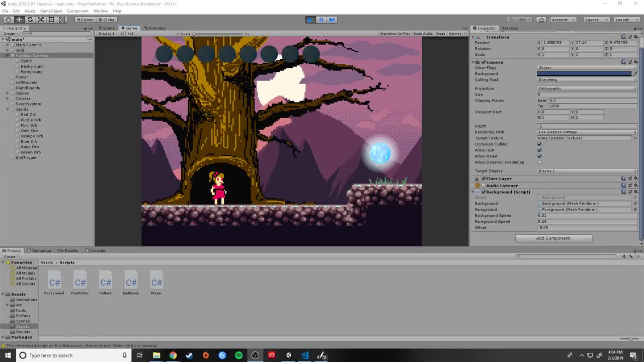This screenshot has height=362, width=644.
Task: Toggle Occlusion Culling checkbox
Action: tap(539, 144)
